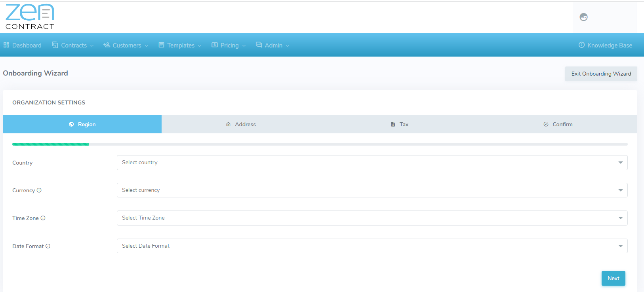This screenshot has width=644, height=292.
Task: Expand the Admin chevron arrow
Action: (288, 46)
